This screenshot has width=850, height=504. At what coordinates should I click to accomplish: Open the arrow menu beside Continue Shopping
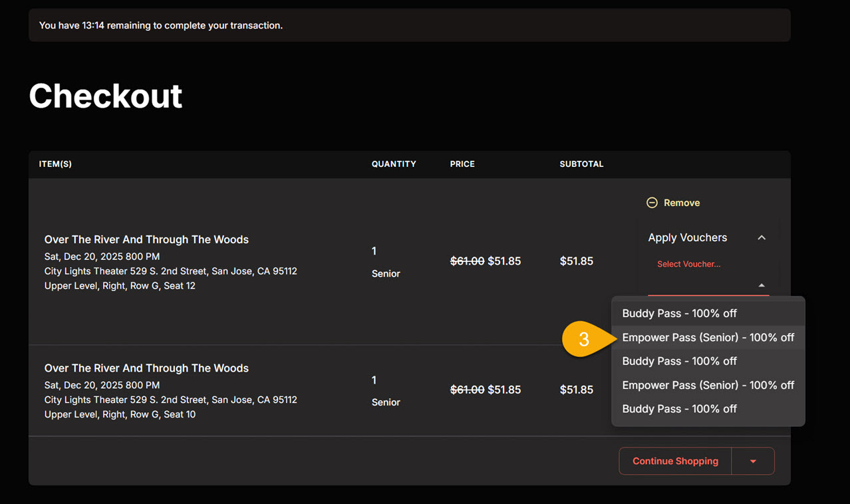[753, 461]
